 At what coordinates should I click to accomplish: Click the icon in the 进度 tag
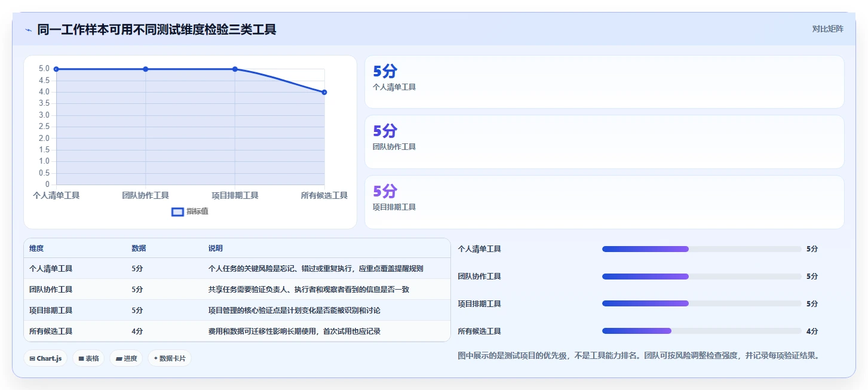119,358
